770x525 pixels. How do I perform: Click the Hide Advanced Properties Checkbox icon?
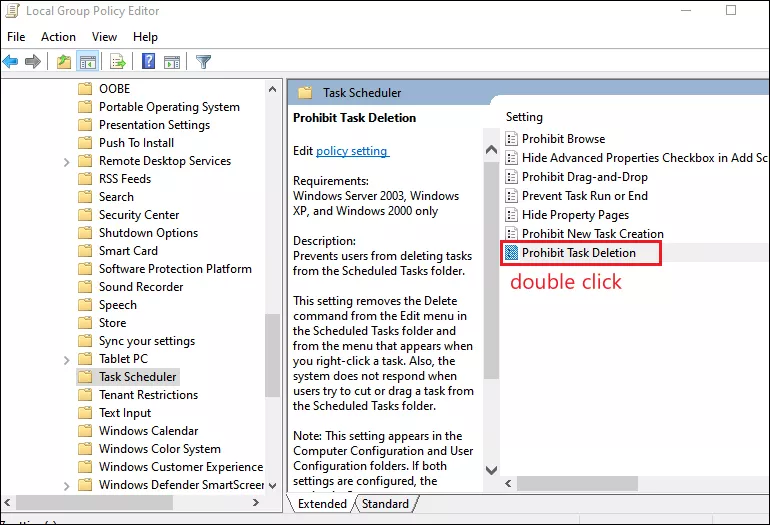[511, 158]
